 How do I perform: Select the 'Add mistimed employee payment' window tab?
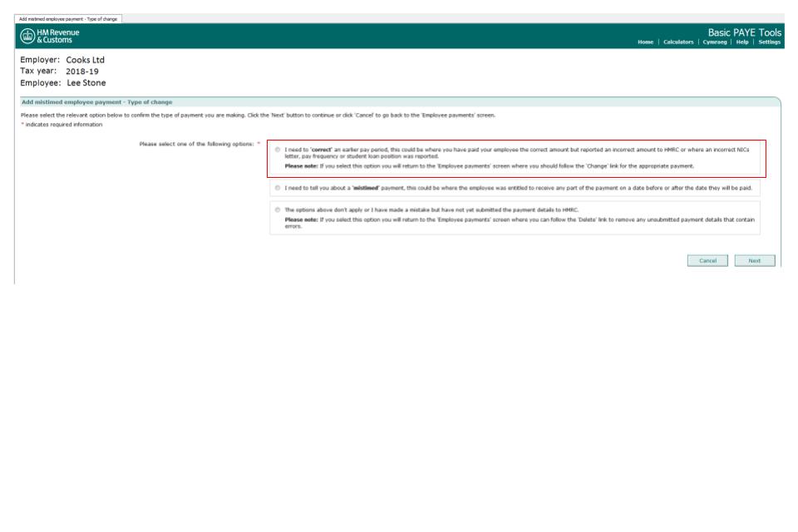(x=68, y=19)
